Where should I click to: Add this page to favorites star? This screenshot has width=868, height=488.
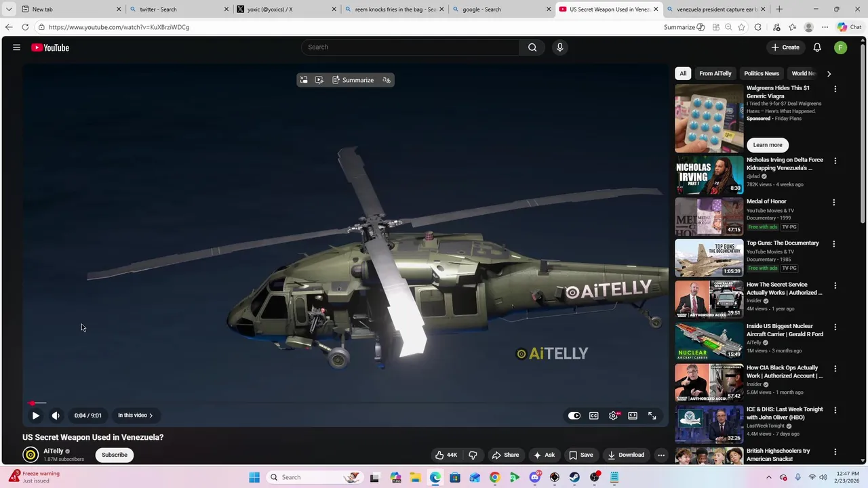741,27
